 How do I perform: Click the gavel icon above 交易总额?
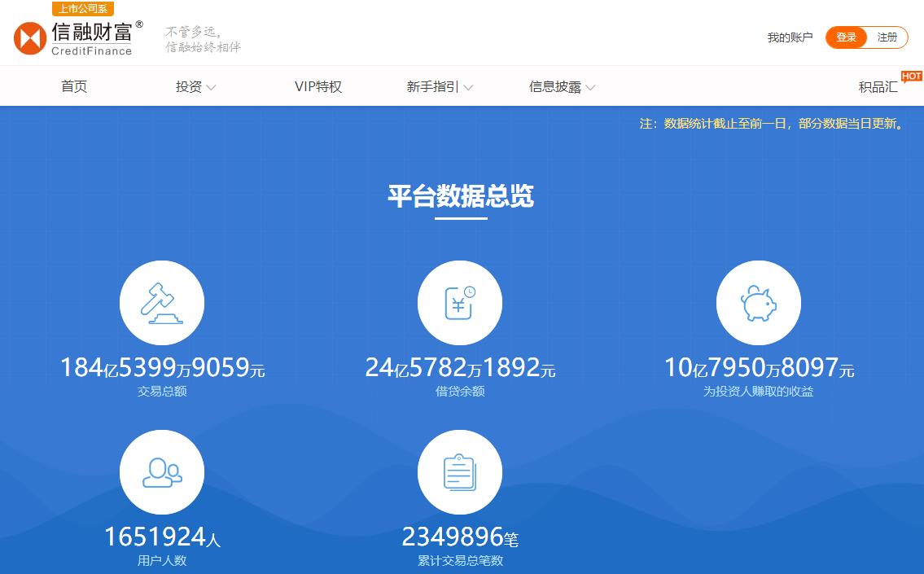coord(161,303)
